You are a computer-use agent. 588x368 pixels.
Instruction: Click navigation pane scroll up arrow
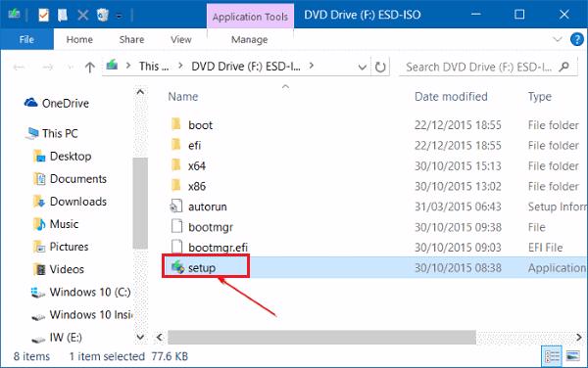[x=140, y=92]
